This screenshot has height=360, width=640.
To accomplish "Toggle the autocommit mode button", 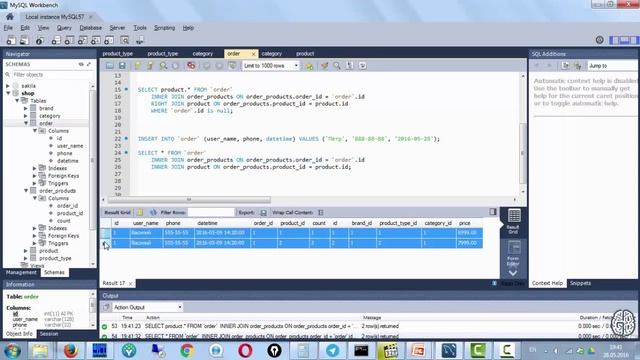I will tap(232, 66).
